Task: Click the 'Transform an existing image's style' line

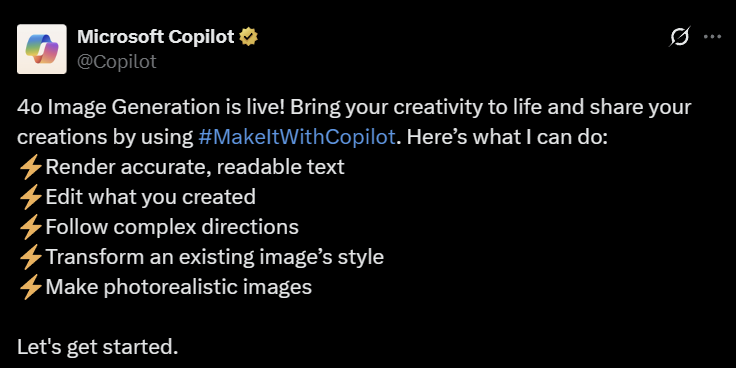Action: click(x=215, y=258)
